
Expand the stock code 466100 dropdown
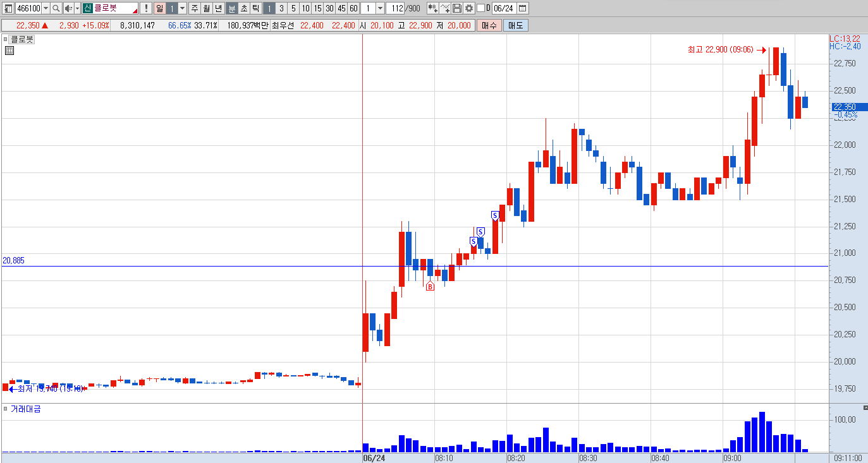click(46, 8)
